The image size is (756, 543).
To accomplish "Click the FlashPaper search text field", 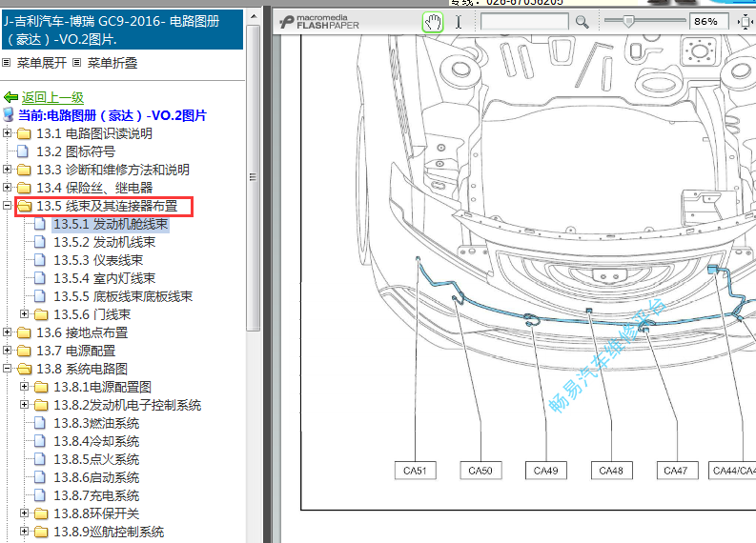I will click(524, 22).
